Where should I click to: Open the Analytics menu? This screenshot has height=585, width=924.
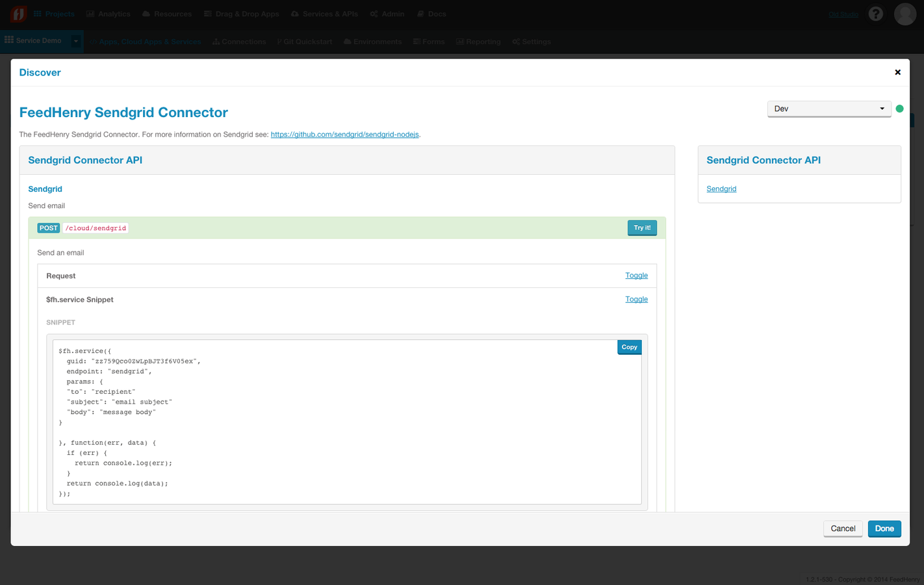(x=109, y=14)
